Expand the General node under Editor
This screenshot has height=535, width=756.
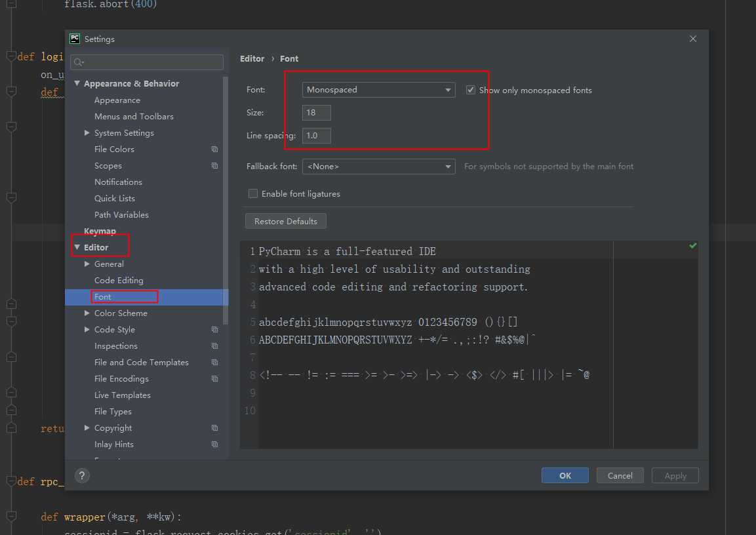point(87,264)
